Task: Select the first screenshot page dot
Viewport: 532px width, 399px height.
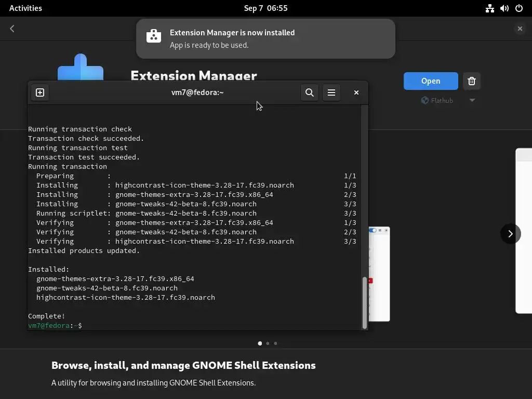Action: [x=260, y=343]
